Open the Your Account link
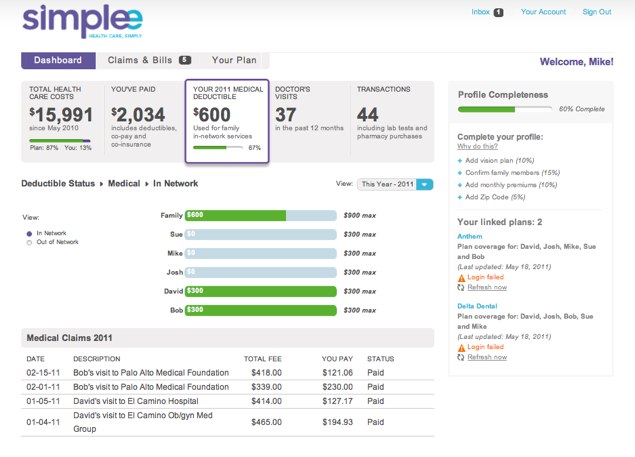 point(544,13)
